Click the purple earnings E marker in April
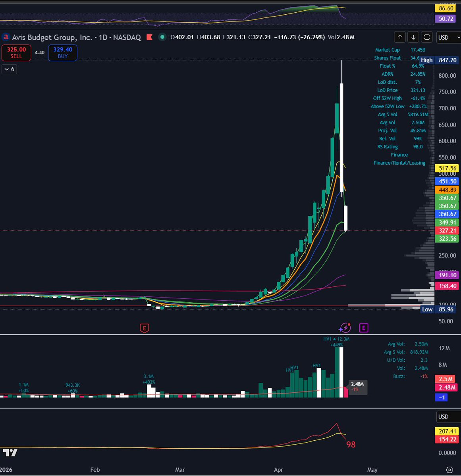Viewport: 461px width, 476px height. [x=363, y=328]
